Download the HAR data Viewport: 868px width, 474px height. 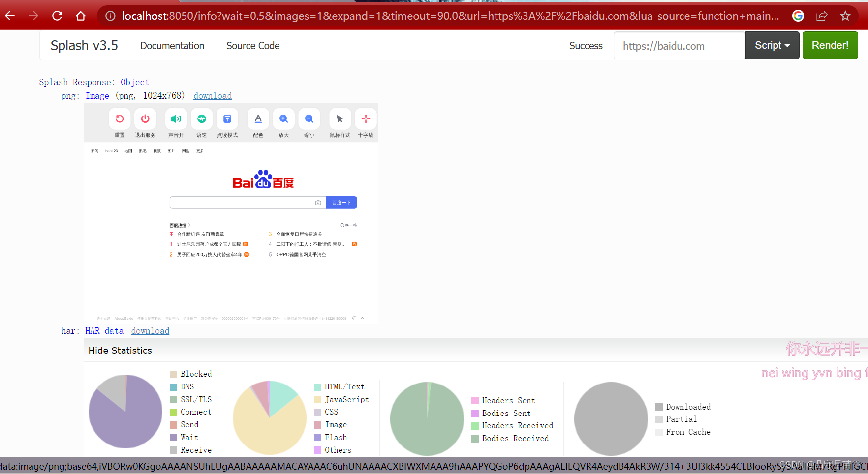[x=150, y=331]
